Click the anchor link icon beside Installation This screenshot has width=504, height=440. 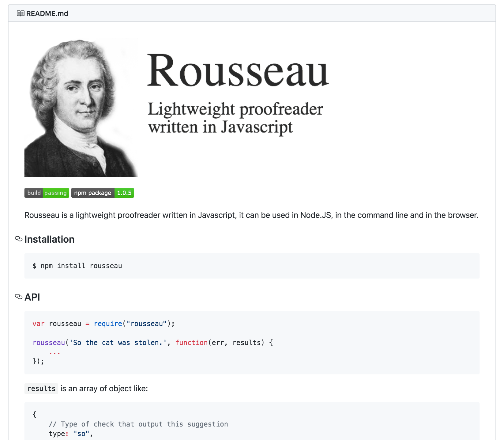(18, 239)
